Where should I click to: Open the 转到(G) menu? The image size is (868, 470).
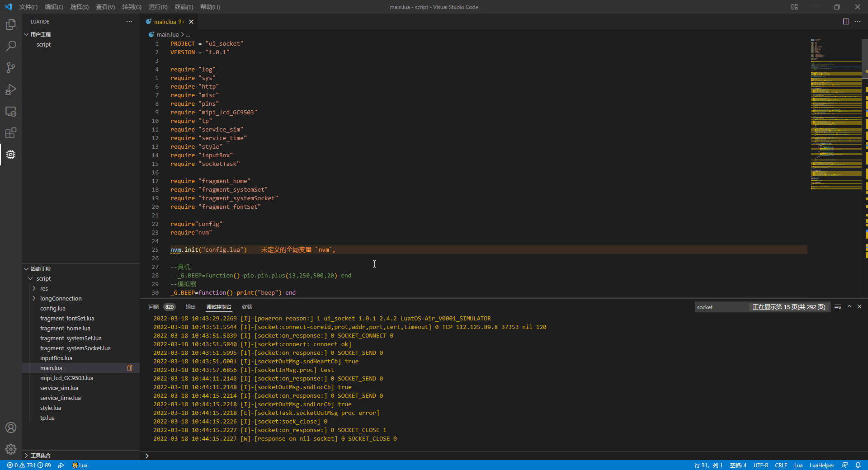132,7
